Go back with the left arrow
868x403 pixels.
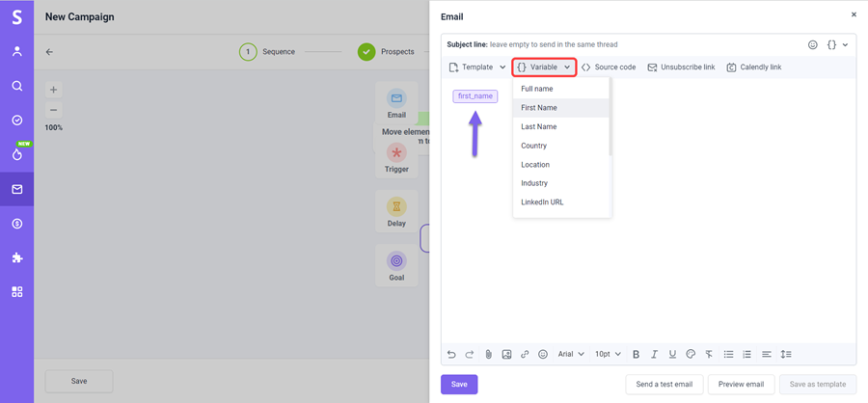click(49, 51)
